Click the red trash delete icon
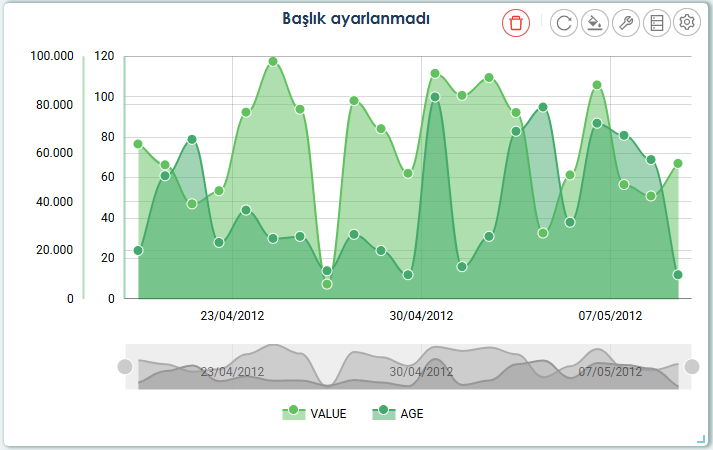Screen dimensions: 713x450 click(x=515, y=23)
